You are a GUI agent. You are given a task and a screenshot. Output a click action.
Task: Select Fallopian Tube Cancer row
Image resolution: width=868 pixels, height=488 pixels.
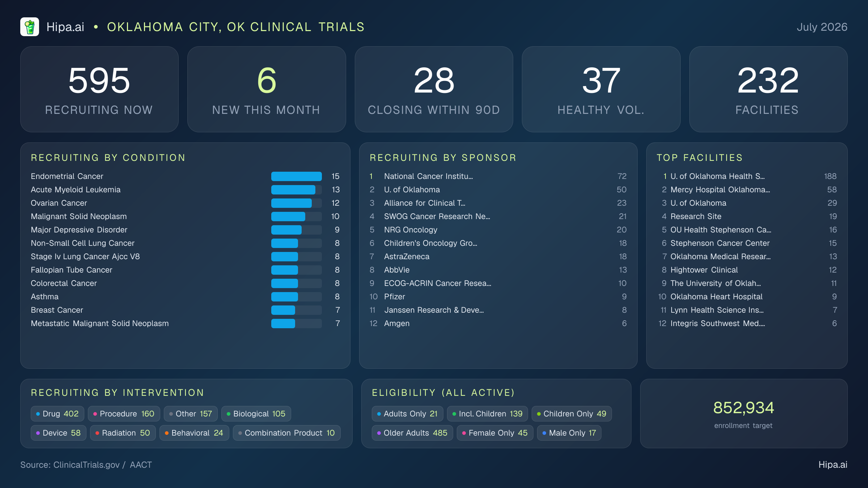tap(185, 270)
